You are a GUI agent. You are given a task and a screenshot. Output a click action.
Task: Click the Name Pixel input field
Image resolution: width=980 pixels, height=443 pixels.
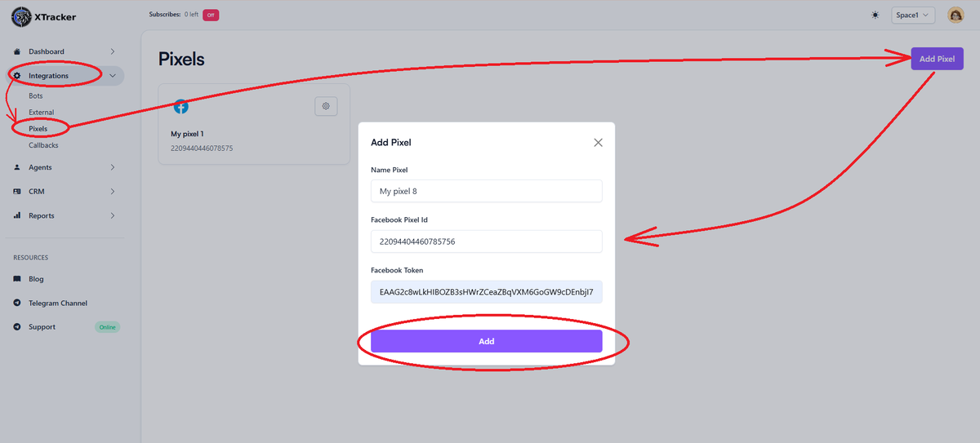coord(486,192)
